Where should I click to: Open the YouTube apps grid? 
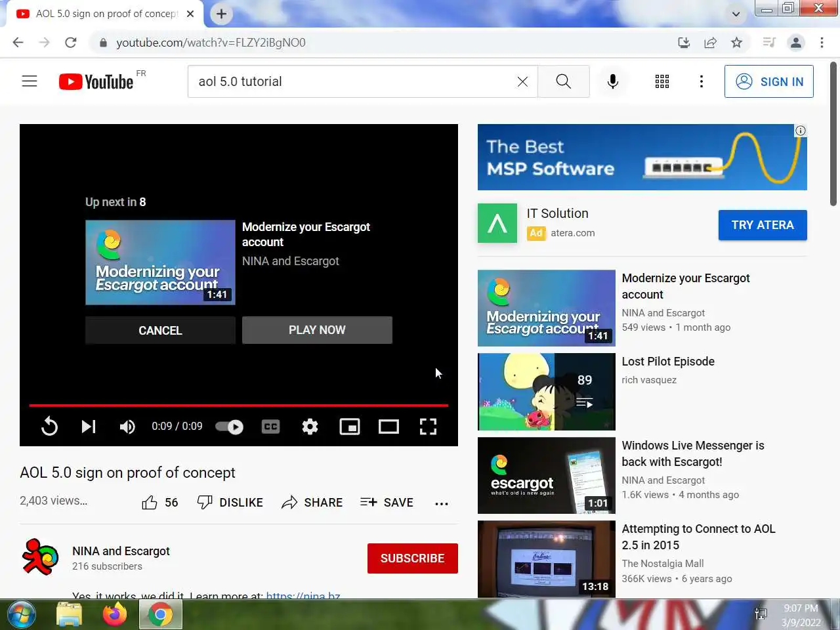[x=662, y=81]
